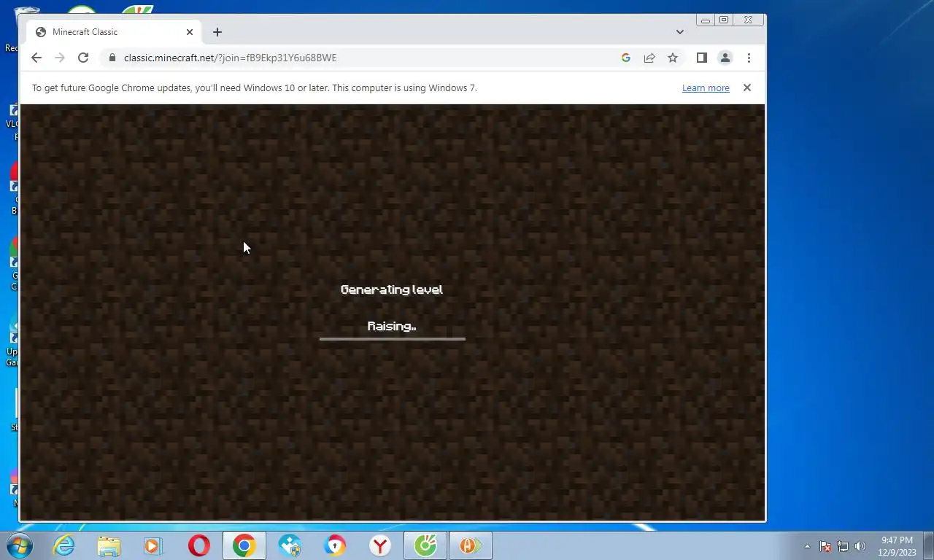Expand the tab search chevron

pyautogui.click(x=680, y=32)
